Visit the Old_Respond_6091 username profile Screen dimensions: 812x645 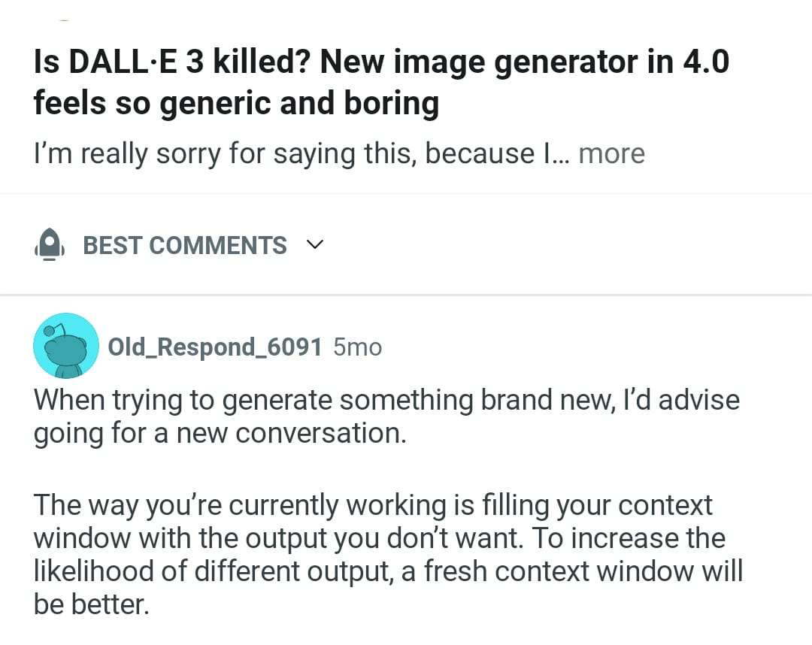coord(215,347)
